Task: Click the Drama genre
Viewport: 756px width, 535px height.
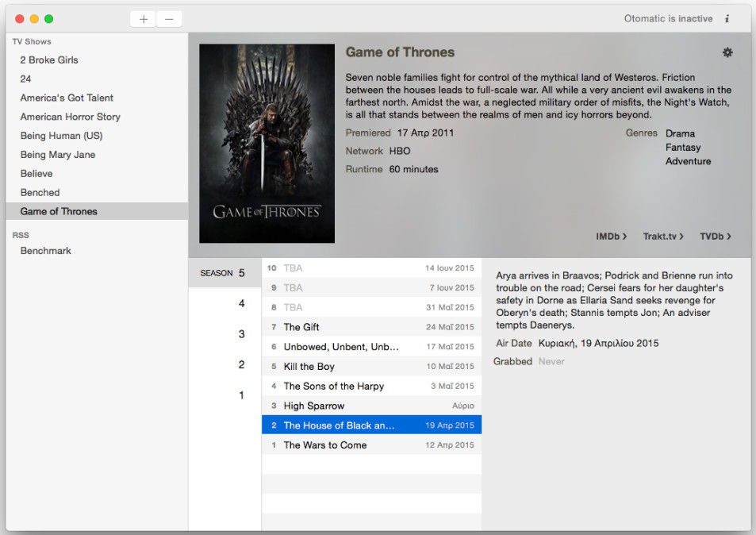Action: (680, 133)
